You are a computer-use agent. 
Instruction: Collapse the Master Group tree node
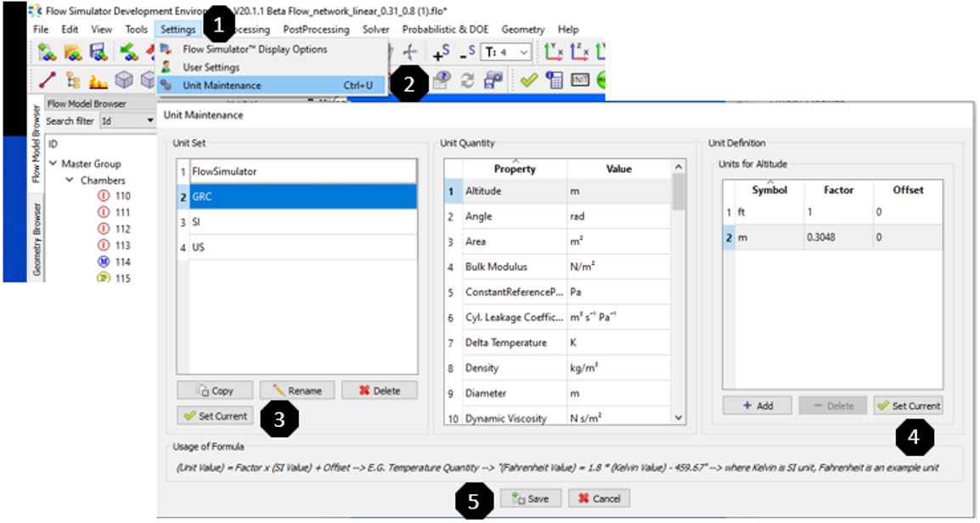(54, 164)
